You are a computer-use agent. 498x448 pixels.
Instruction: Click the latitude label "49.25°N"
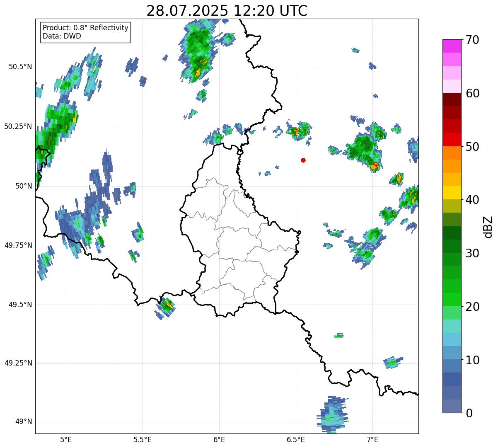click(x=18, y=363)
